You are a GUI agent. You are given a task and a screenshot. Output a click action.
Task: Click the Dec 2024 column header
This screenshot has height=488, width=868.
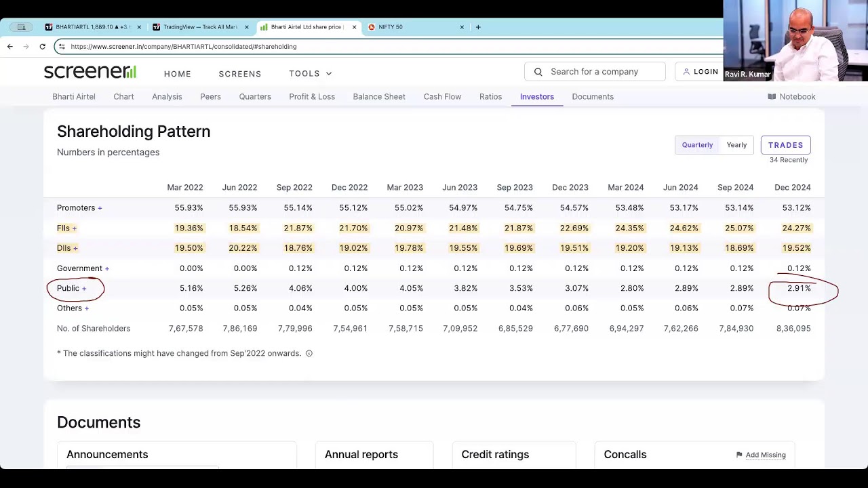[x=792, y=188]
